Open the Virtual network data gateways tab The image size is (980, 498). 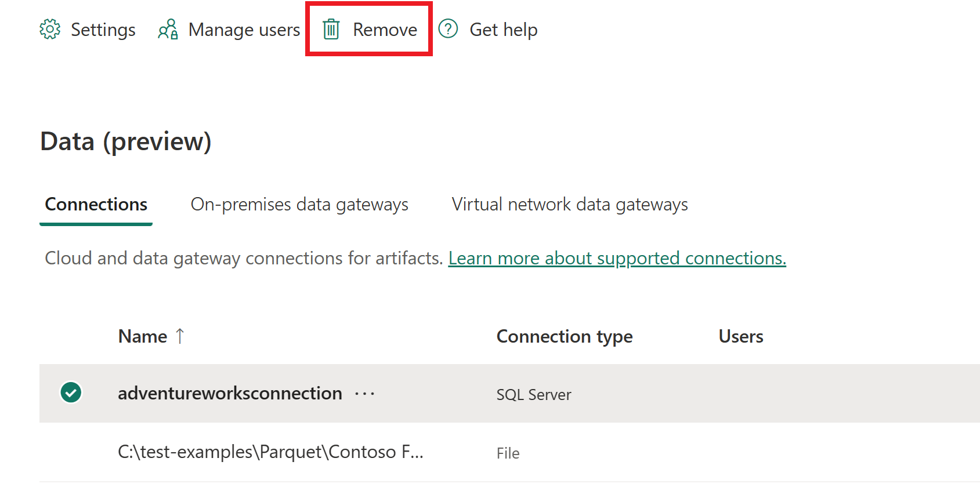569,204
